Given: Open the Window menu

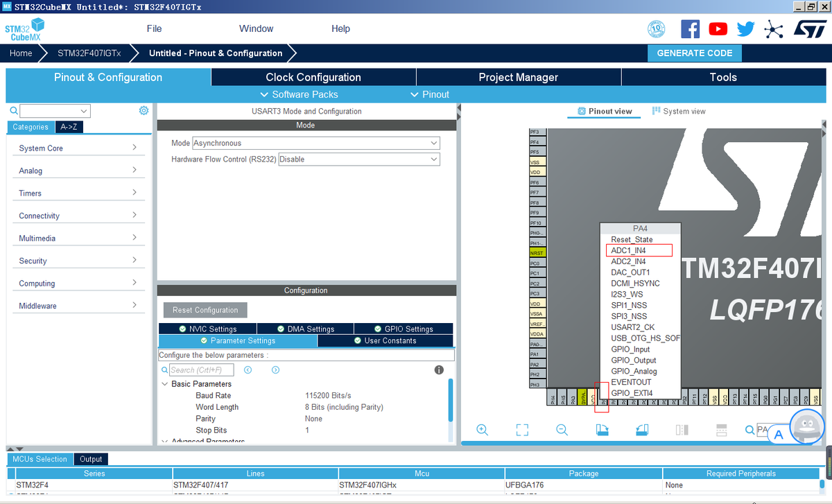Looking at the screenshot, I should pos(256,28).
